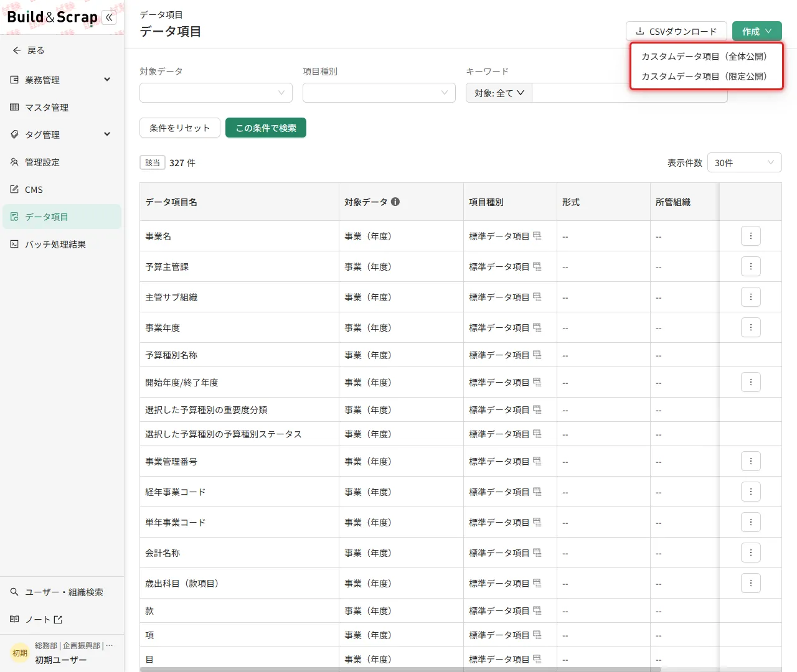
Task: Click the 業務管理 sidebar icon
Action: 14,80
